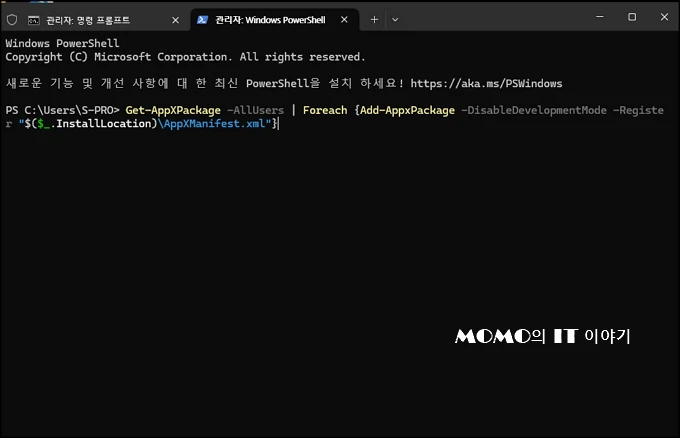Minimize the terminal window
Screen dimensions: 680x438
coord(599,16)
